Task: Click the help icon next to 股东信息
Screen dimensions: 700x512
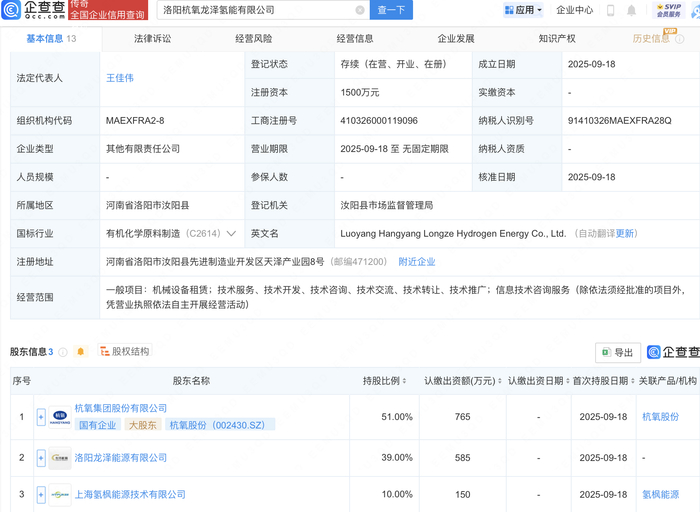Action: click(x=63, y=352)
